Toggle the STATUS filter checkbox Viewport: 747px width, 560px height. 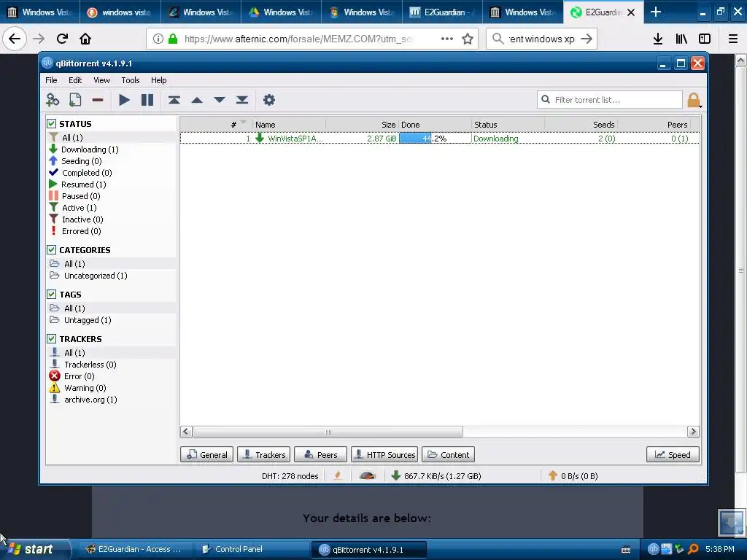pos(52,124)
